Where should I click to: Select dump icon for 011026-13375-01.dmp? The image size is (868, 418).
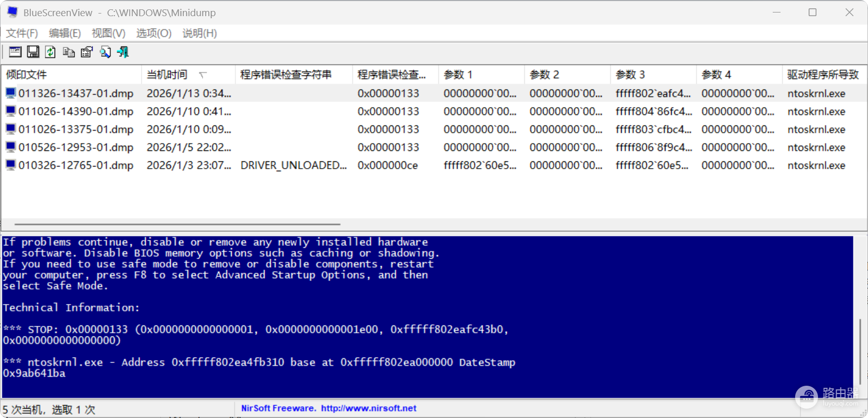pos(10,129)
